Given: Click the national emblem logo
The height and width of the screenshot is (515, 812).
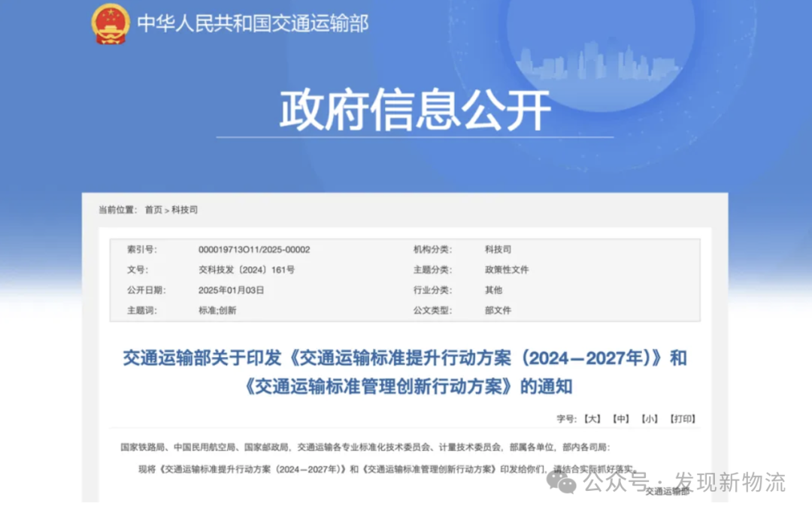Looking at the screenshot, I should coord(111,23).
